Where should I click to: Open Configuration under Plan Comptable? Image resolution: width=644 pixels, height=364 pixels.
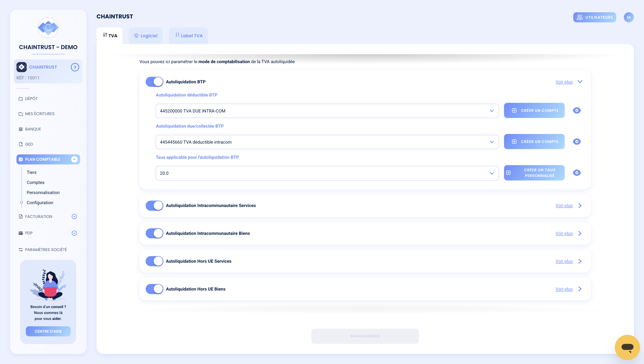tap(40, 203)
